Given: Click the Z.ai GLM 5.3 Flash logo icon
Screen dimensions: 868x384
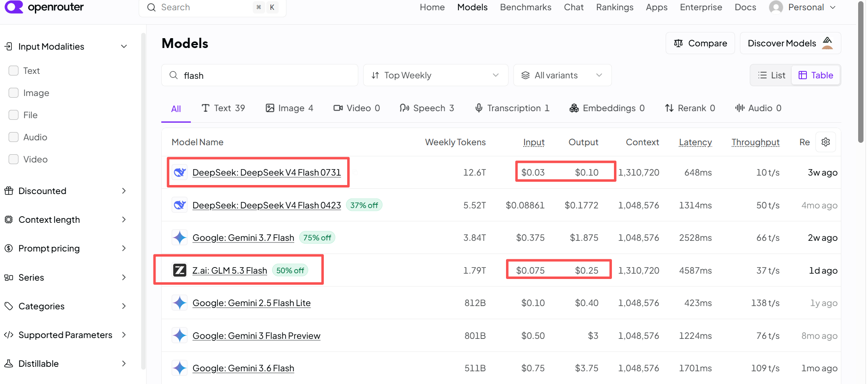Looking at the screenshot, I should [180, 270].
